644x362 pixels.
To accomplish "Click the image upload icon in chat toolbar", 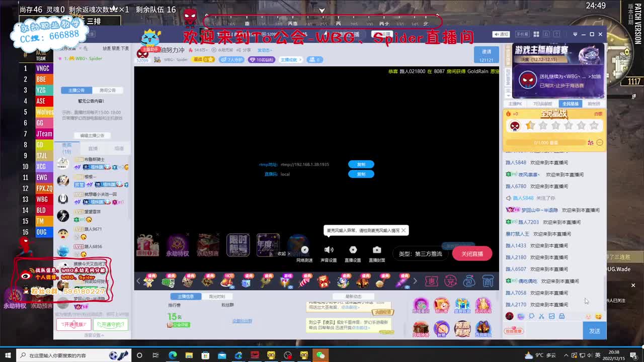I will 551,316.
